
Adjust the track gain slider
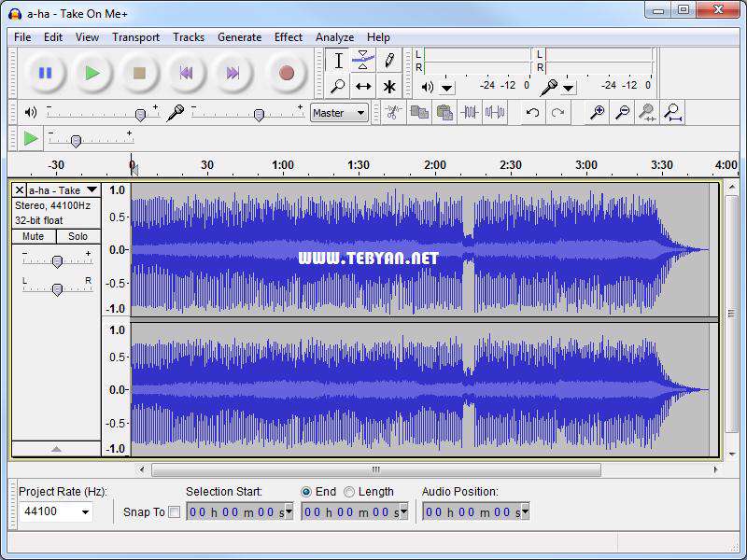(x=56, y=259)
